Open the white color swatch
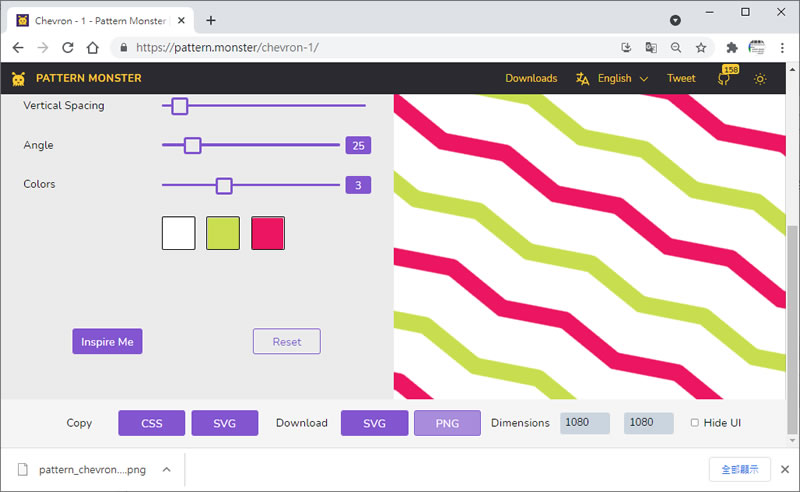The image size is (800, 492). click(179, 233)
